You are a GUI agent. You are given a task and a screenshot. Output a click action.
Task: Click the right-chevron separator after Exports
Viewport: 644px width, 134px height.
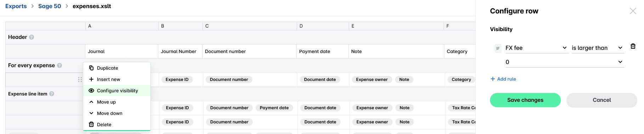[x=33, y=6]
